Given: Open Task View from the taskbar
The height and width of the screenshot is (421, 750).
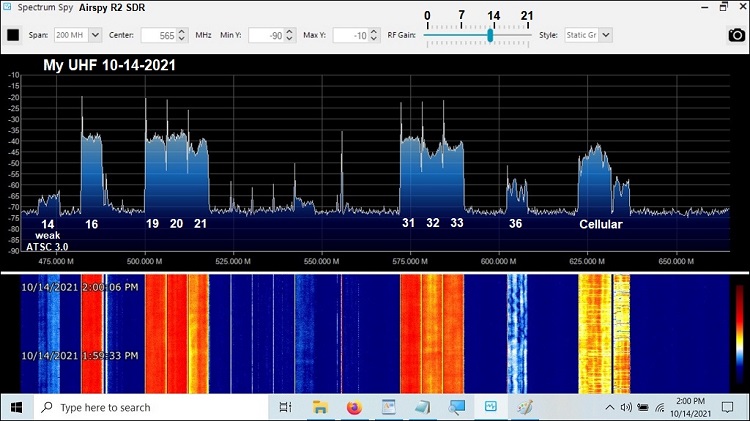Looking at the screenshot, I should pyautogui.click(x=286, y=407).
